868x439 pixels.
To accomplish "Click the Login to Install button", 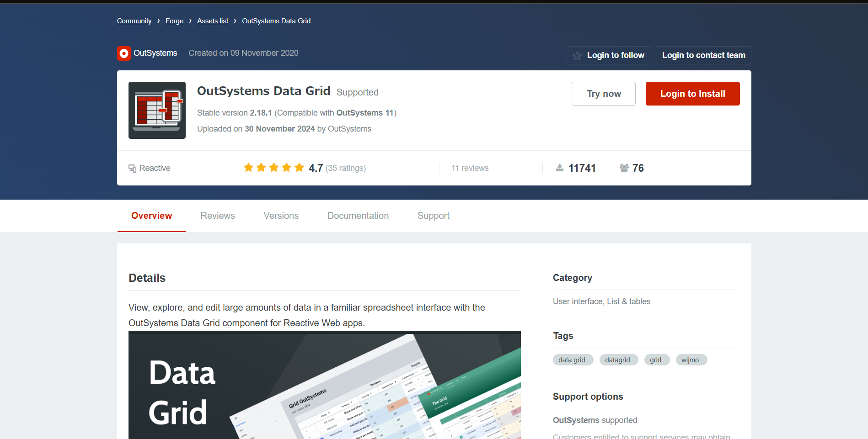I will [692, 93].
